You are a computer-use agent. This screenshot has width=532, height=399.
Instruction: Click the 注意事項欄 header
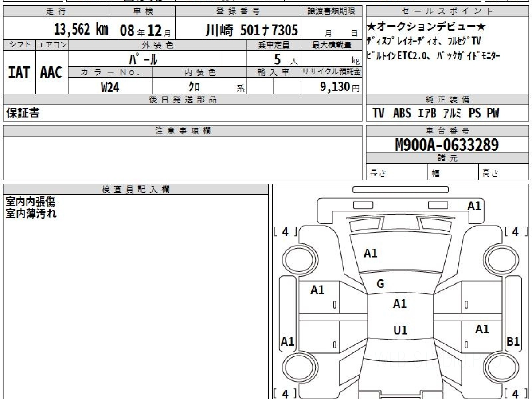tap(183, 130)
